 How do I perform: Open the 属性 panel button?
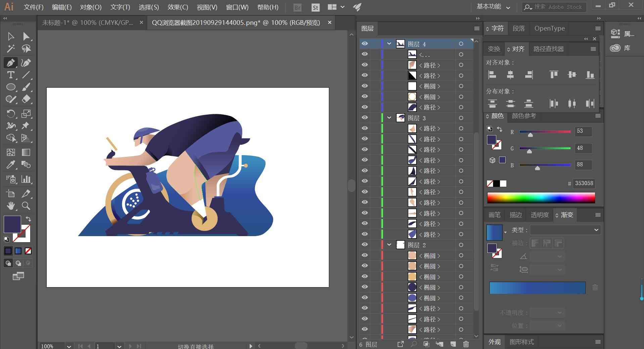(x=623, y=33)
